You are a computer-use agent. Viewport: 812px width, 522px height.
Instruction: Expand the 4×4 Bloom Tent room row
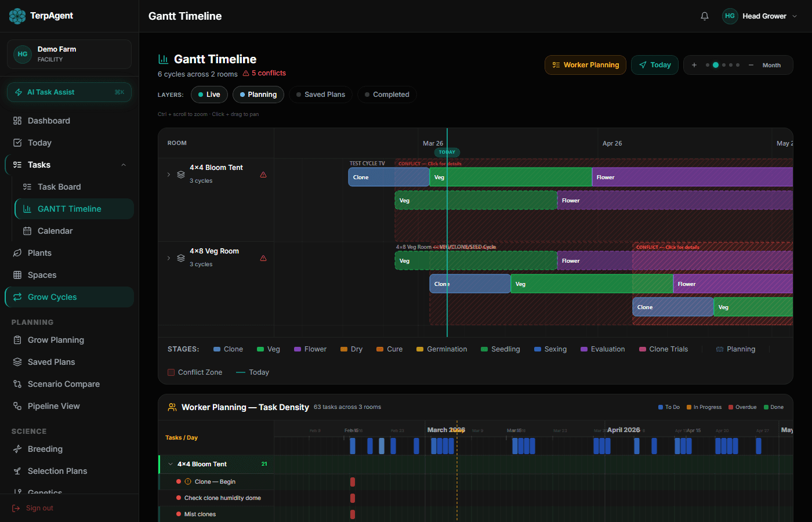click(x=169, y=175)
